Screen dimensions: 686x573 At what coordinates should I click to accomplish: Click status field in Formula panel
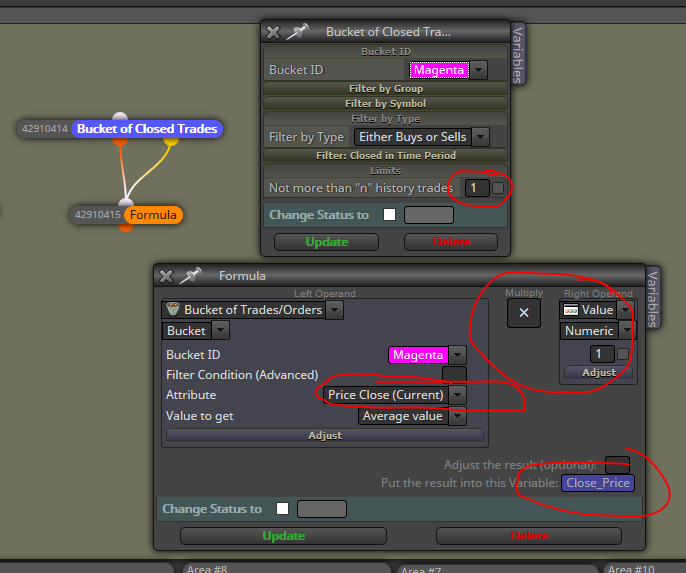pyautogui.click(x=322, y=509)
